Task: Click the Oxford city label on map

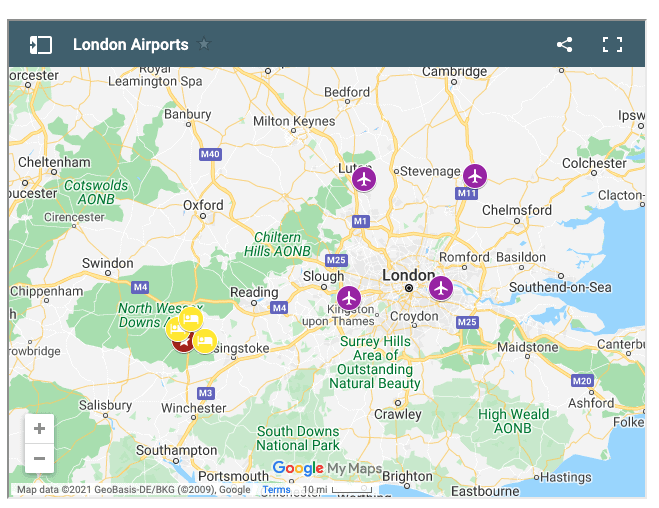Action: point(204,205)
